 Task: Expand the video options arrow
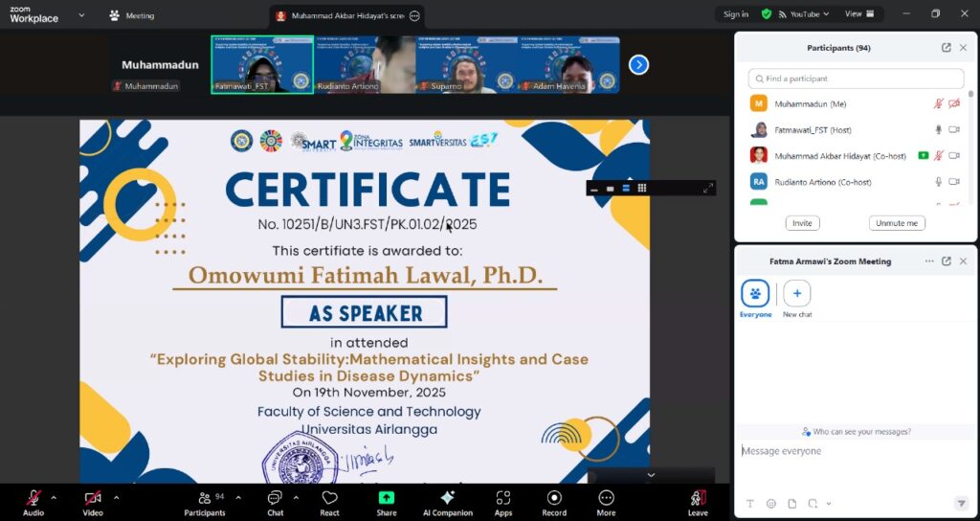coord(116,497)
